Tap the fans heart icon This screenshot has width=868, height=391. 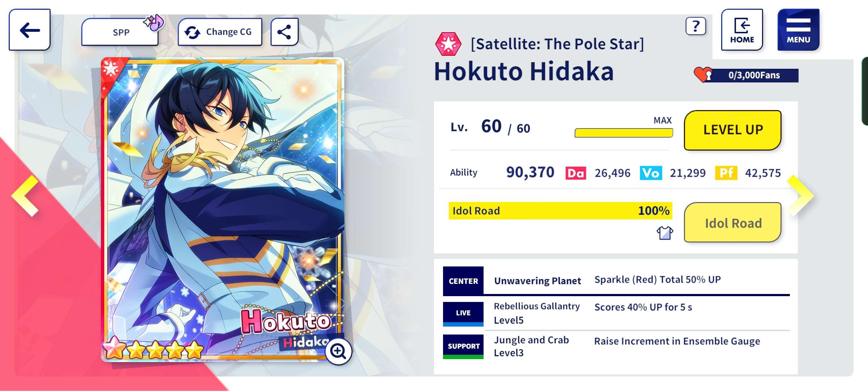click(703, 75)
